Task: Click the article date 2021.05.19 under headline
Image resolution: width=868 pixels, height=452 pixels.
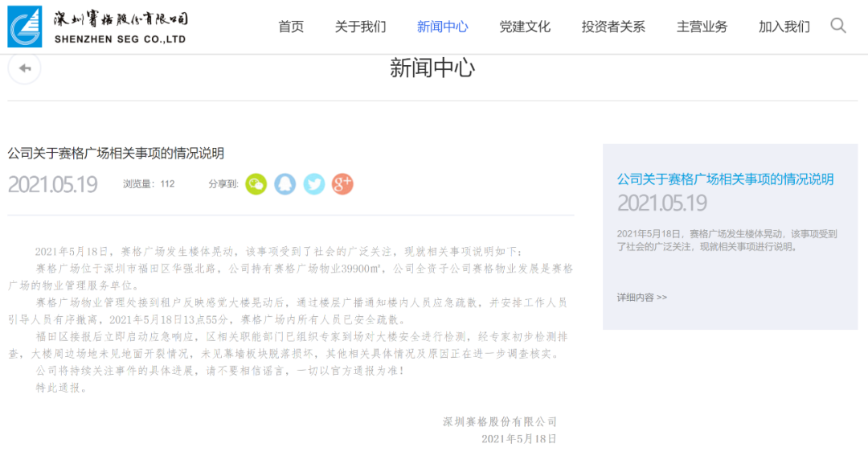Action: tap(52, 184)
